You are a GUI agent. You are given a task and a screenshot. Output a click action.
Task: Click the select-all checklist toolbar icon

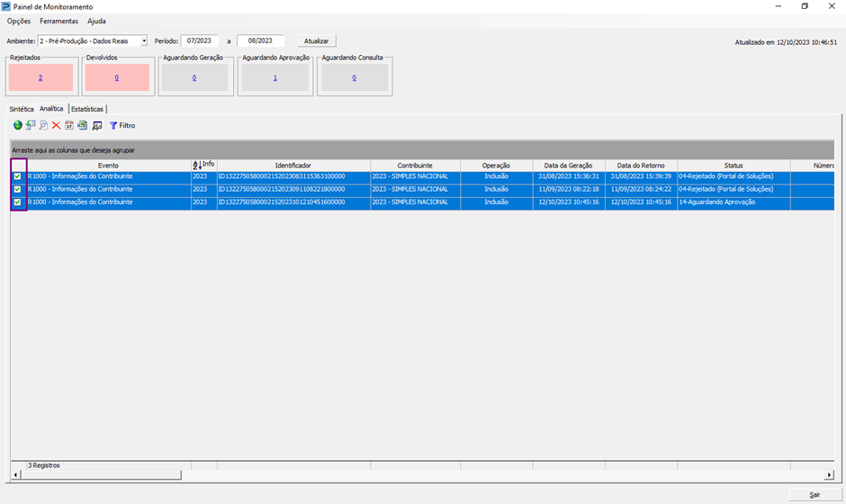click(97, 125)
